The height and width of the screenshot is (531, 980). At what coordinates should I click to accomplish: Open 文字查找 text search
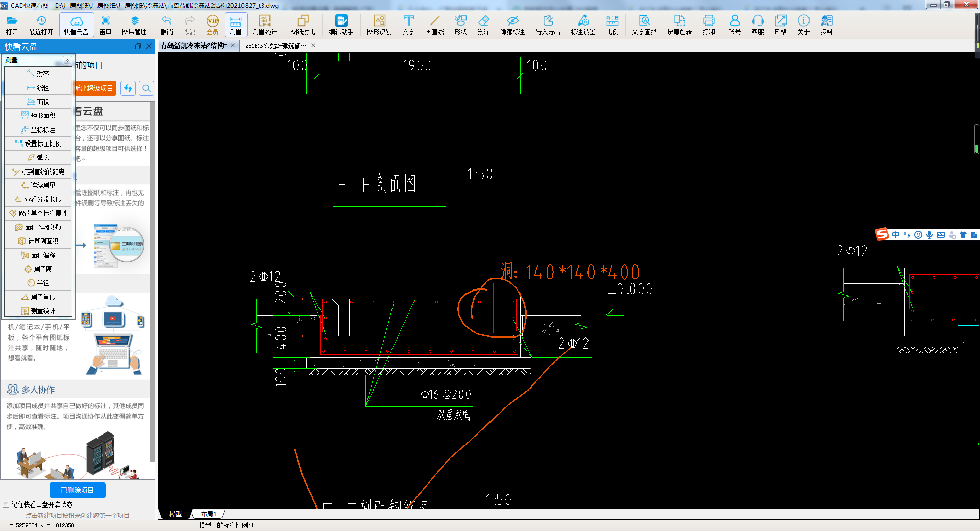644,25
